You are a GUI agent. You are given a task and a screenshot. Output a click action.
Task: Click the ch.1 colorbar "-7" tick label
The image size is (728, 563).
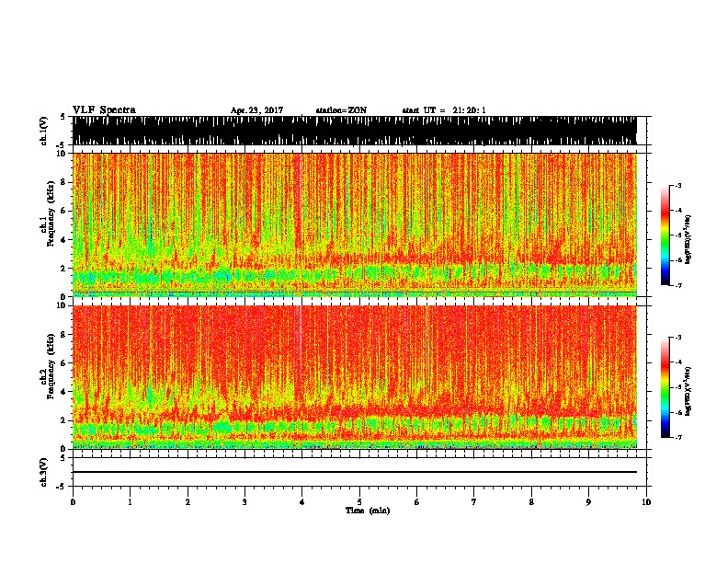point(678,285)
